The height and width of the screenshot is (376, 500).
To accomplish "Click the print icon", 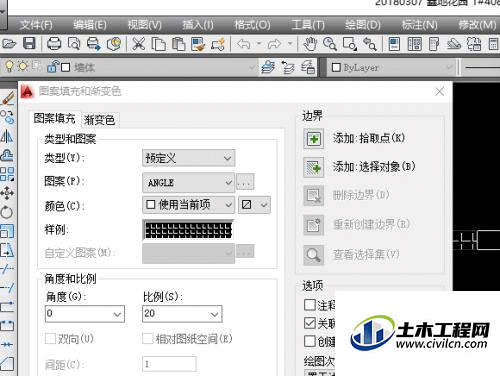I will pos(54,44).
